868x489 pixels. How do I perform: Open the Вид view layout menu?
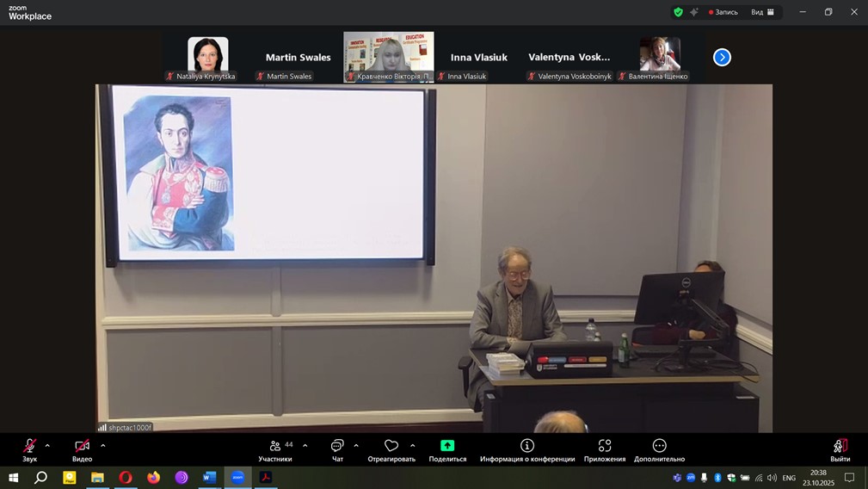click(762, 12)
